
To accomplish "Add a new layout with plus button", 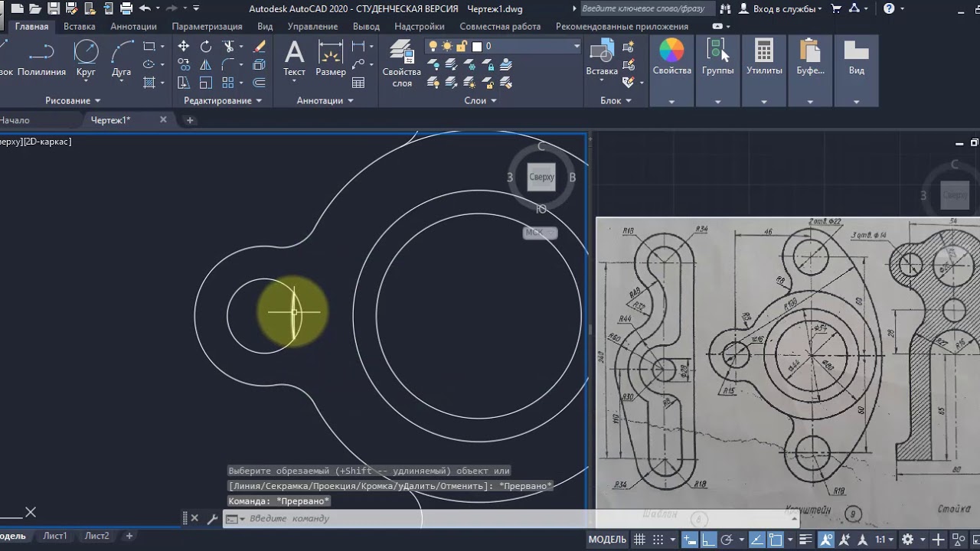I will coord(129,536).
